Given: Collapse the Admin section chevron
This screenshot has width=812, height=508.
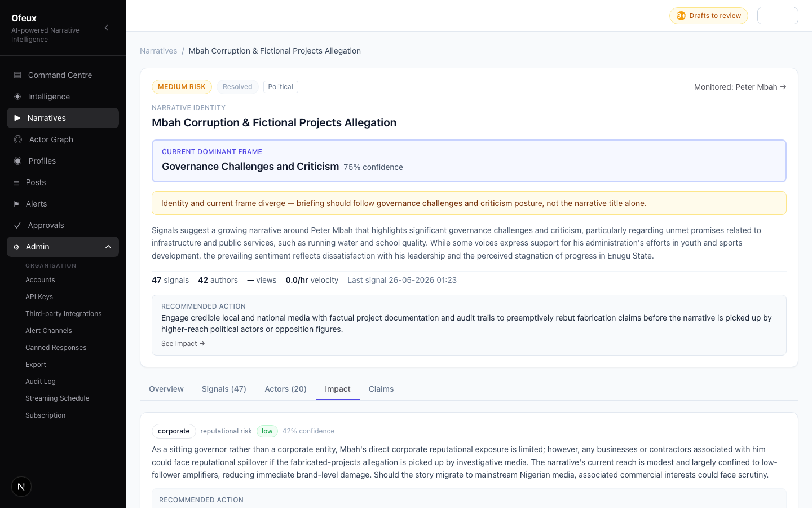Looking at the screenshot, I should click(108, 247).
